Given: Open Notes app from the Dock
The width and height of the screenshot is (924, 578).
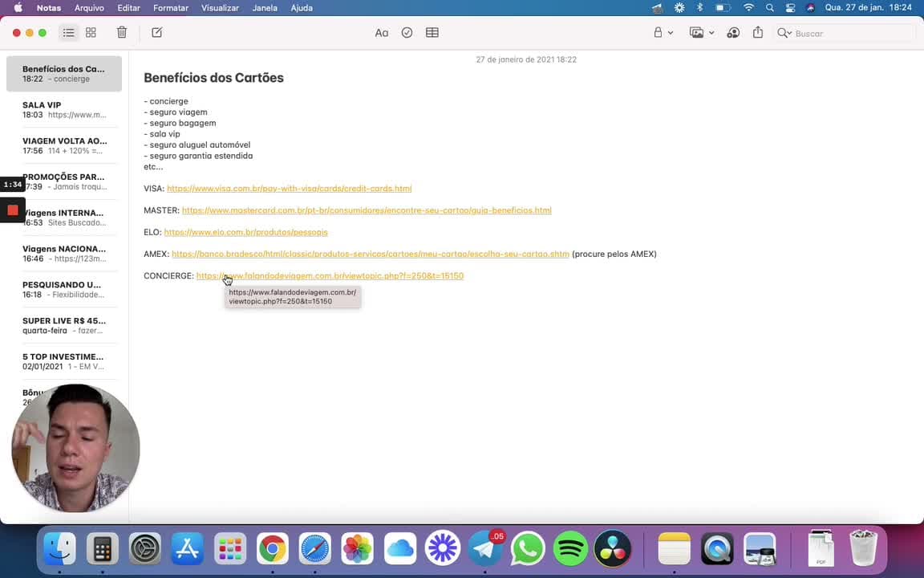Looking at the screenshot, I should (674, 548).
